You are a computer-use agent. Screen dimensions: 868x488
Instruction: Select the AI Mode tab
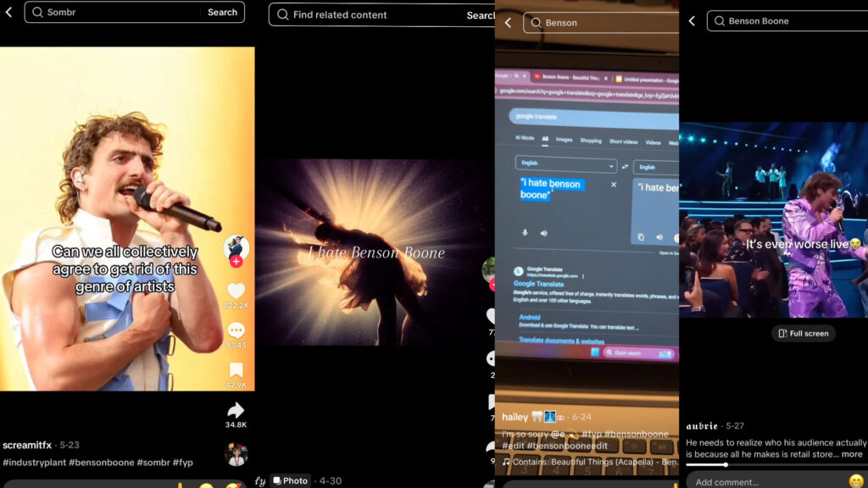(525, 138)
